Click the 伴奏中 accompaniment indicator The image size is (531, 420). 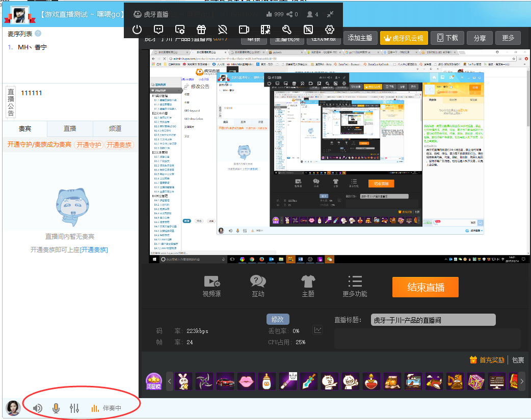coord(106,408)
